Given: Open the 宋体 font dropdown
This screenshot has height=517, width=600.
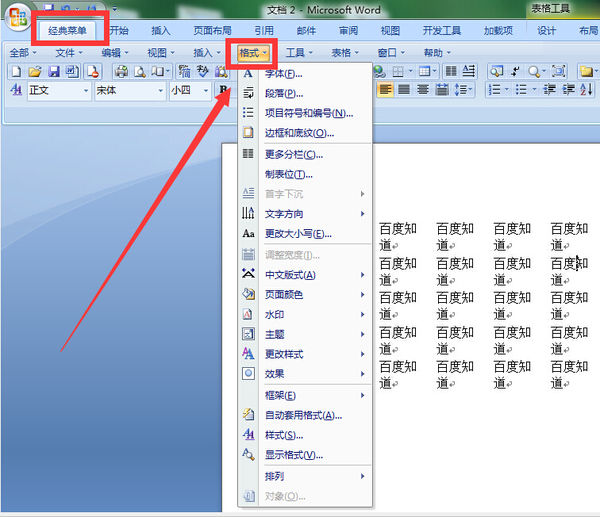Looking at the screenshot, I should click(161, 91).
